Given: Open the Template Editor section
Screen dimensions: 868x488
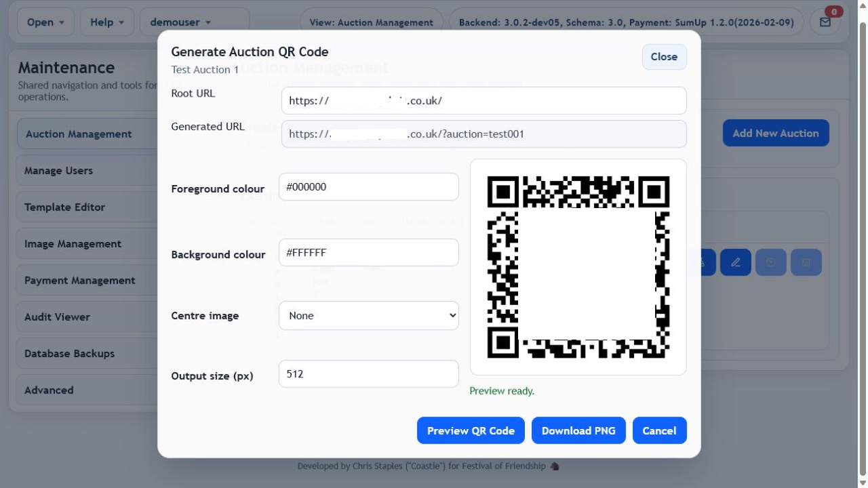Looking at the screenshot, I should 88,207.
